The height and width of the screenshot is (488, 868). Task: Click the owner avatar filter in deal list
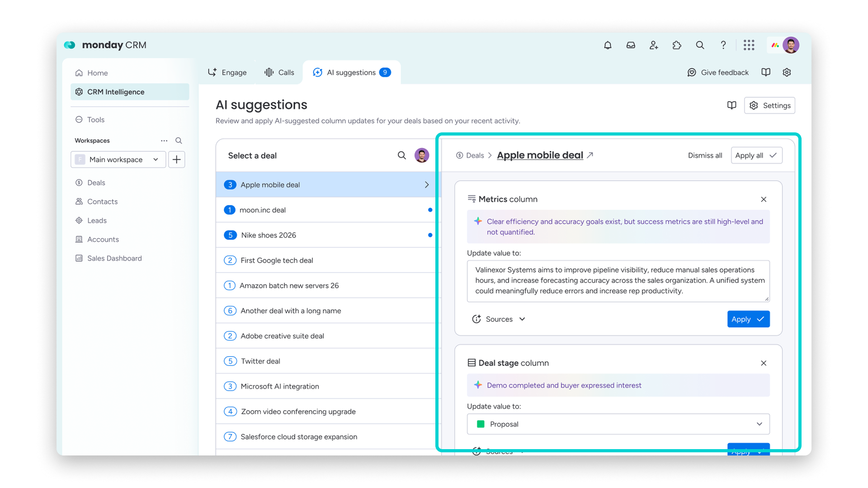pos(422,155)
